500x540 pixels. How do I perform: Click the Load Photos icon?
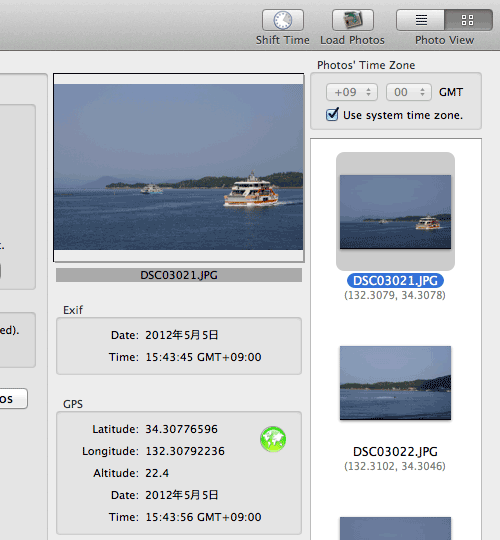point(353,20)
